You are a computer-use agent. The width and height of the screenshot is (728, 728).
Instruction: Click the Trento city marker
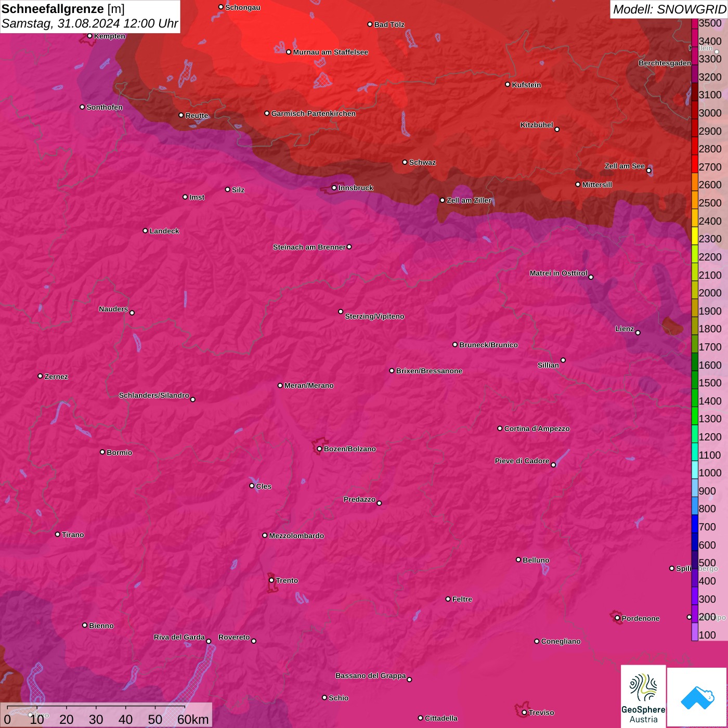click(x=271, y=580)
